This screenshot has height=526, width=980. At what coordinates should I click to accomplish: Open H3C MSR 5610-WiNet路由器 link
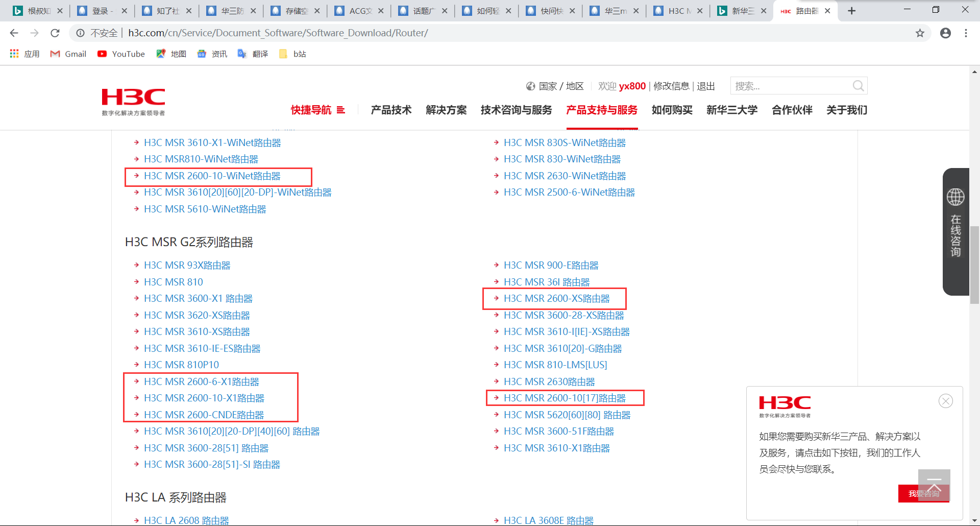[205, 209]
